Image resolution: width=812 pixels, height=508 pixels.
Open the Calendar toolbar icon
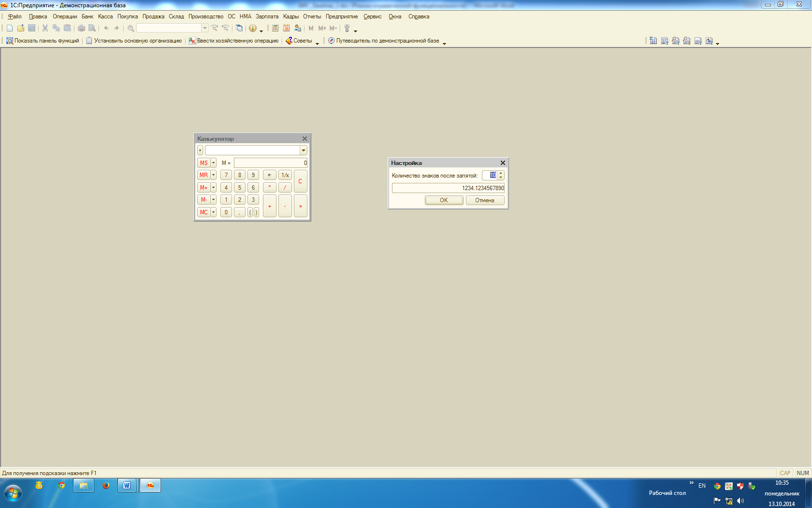click(286, 28)
